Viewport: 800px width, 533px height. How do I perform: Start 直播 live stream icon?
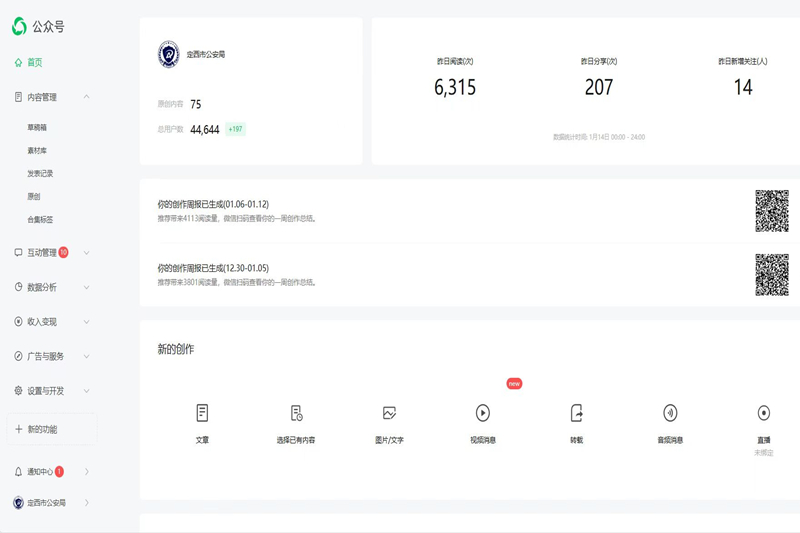pyautogui.click(x=763, y=413)
